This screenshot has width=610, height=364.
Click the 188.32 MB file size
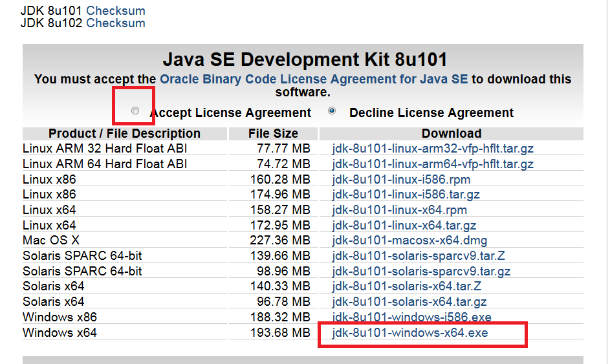pyautogui.click(x=280, y=317)
